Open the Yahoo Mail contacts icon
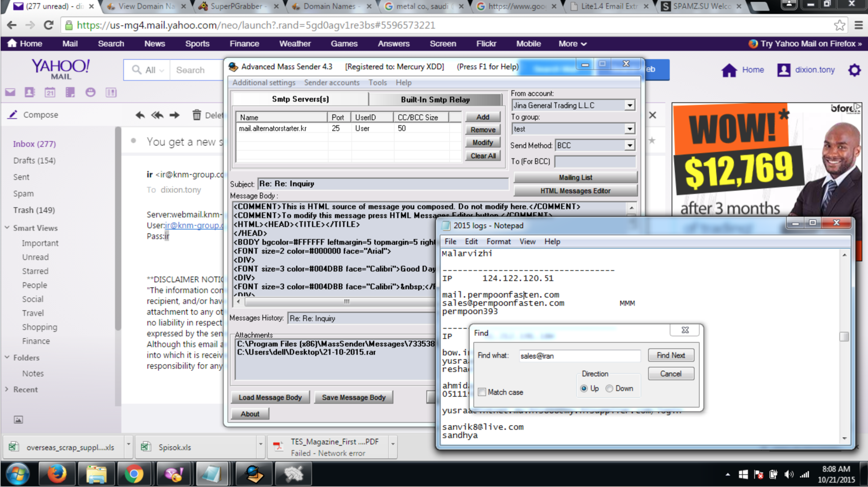The image size is (868, 487). click(x=30, y=92)
